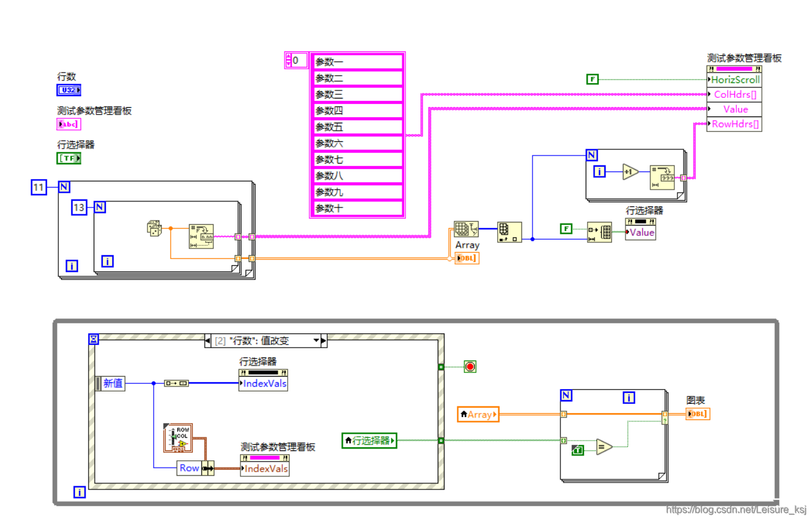Select the random number dice function
Viewport: 812px width, 521px height.
(154, 228)
